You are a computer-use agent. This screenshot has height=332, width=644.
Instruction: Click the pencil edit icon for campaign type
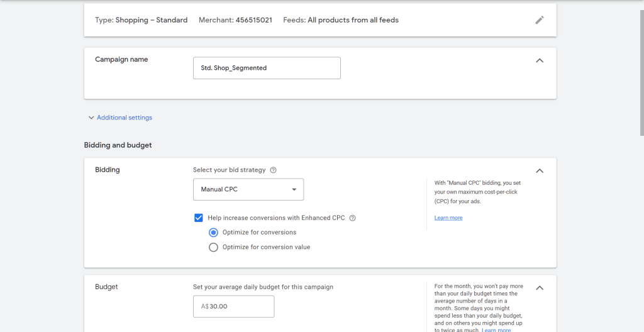(539, 20)
